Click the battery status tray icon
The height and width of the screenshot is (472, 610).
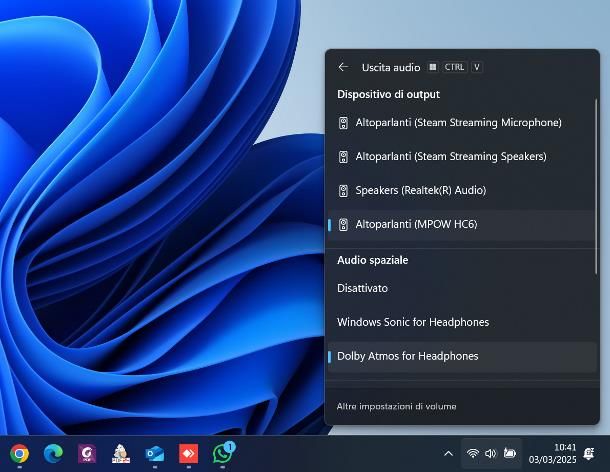point(510,453)
